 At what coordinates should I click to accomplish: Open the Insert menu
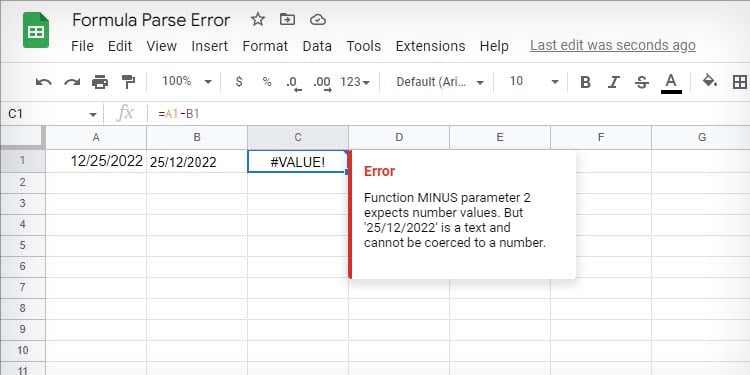click(x=210, y=46)
